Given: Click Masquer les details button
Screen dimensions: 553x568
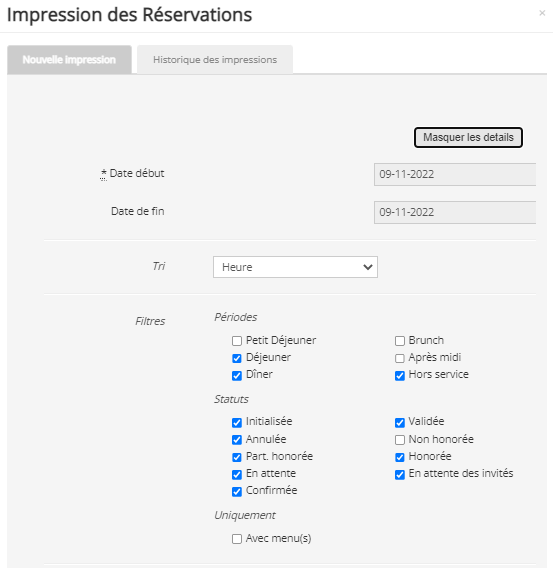Looking at the screenshot, I should (x=468, y=137).
